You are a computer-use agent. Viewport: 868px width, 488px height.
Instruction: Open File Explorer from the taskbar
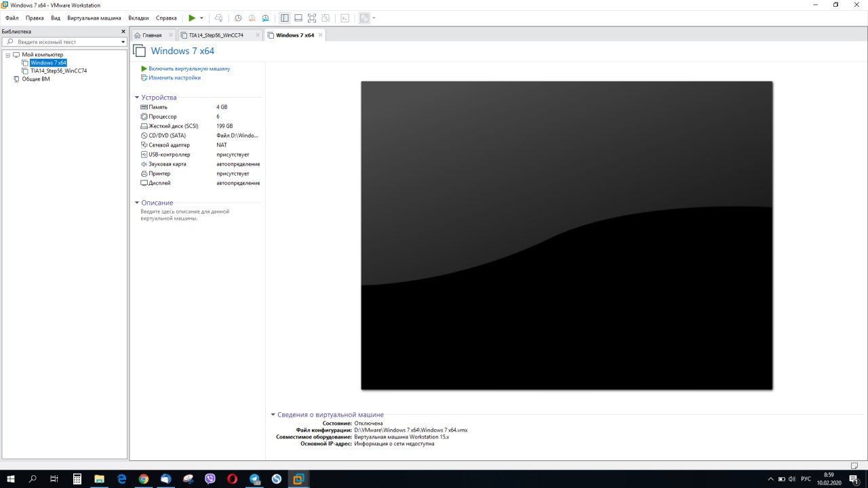pos(99,479)
